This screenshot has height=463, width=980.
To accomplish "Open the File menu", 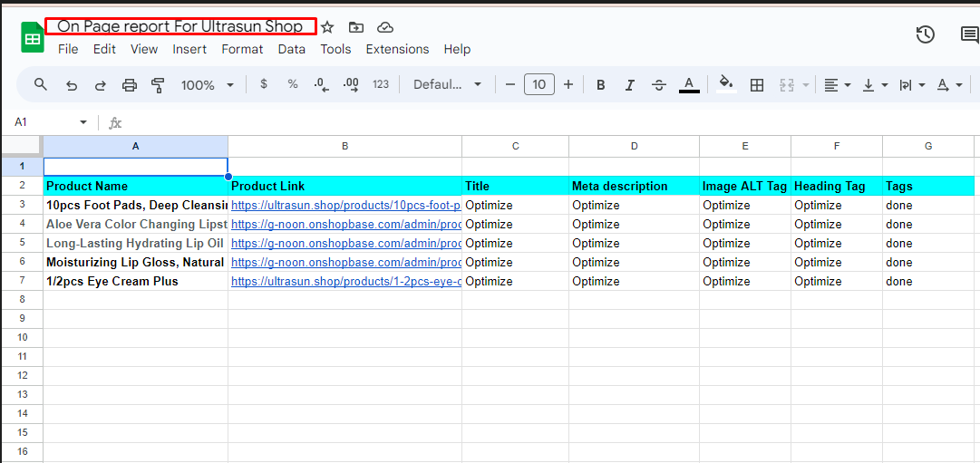I will 68,49.
